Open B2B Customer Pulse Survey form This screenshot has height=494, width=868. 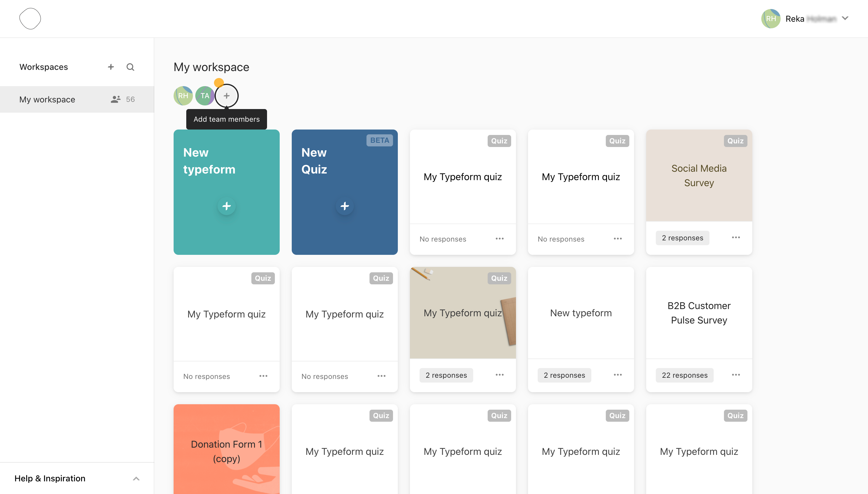699,313
